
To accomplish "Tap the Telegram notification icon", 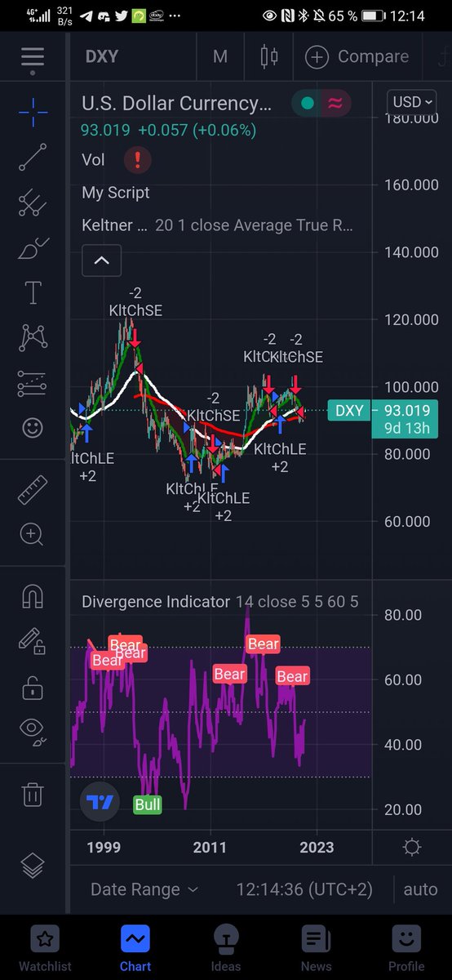I will click(86, 16).
